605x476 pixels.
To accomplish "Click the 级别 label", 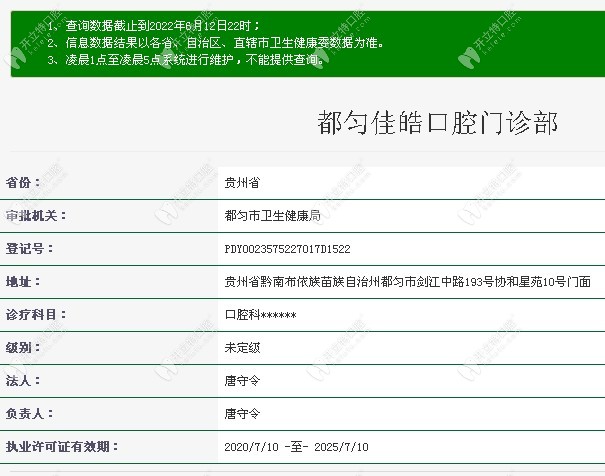I will click(x=23, y=348).
